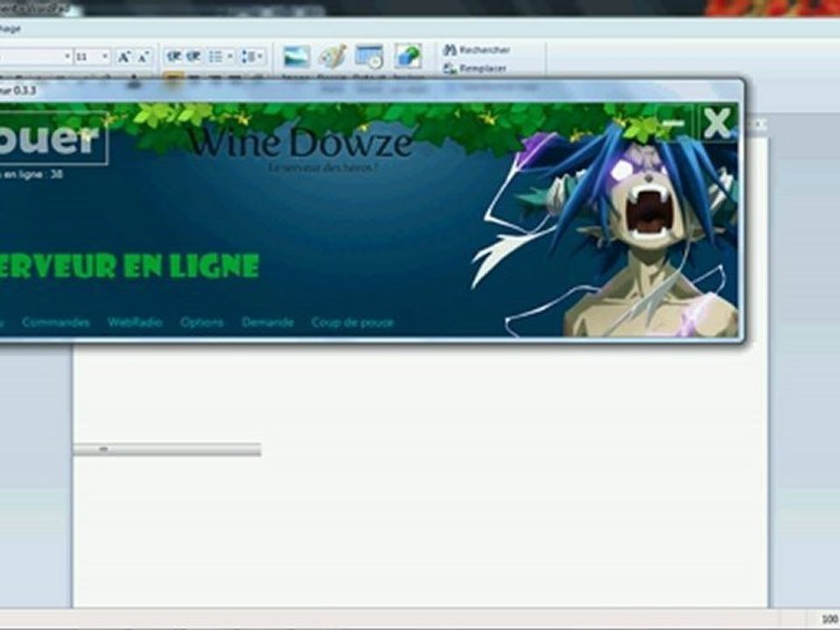Minimize the launcher using its dash button
840x630 pixels.
point(674,123)
